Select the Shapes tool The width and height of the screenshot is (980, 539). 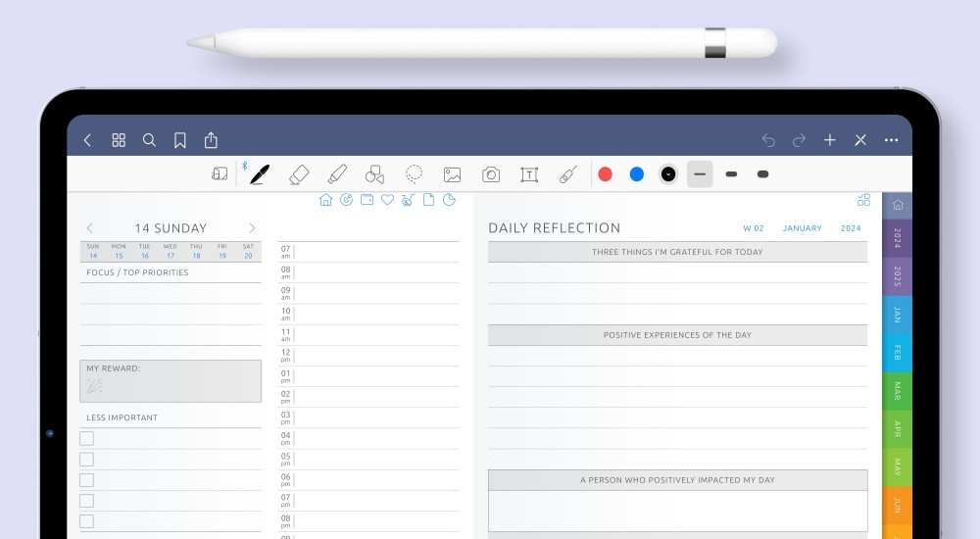coord(375,174)
